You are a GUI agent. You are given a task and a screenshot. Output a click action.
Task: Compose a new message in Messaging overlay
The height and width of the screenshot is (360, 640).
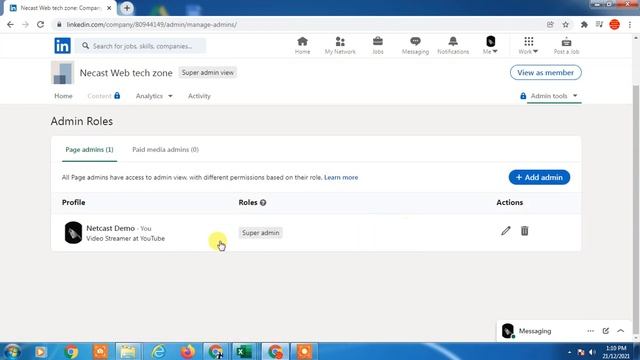(x=606, y=331)
